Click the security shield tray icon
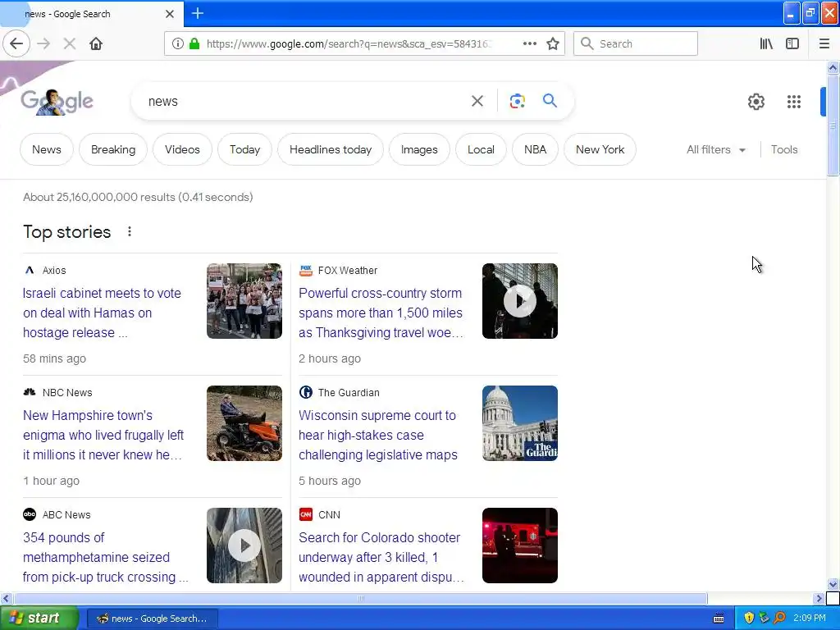840x630 pixels. [749, 618]
